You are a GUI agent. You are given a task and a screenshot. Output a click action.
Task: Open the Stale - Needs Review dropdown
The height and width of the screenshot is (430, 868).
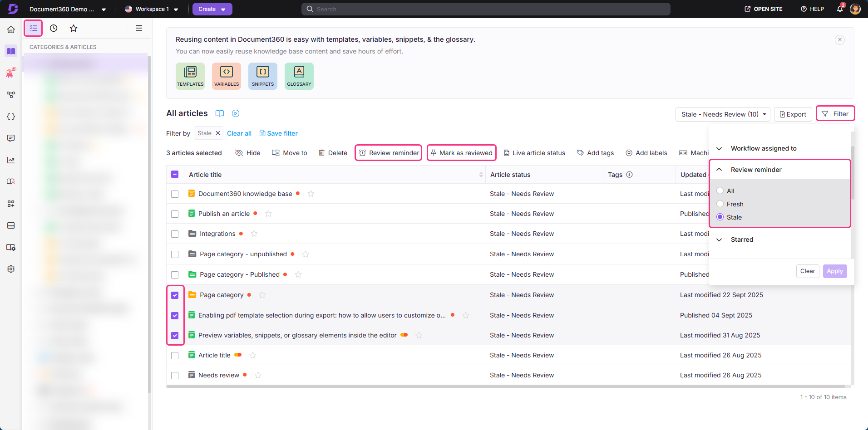[723, 114]
